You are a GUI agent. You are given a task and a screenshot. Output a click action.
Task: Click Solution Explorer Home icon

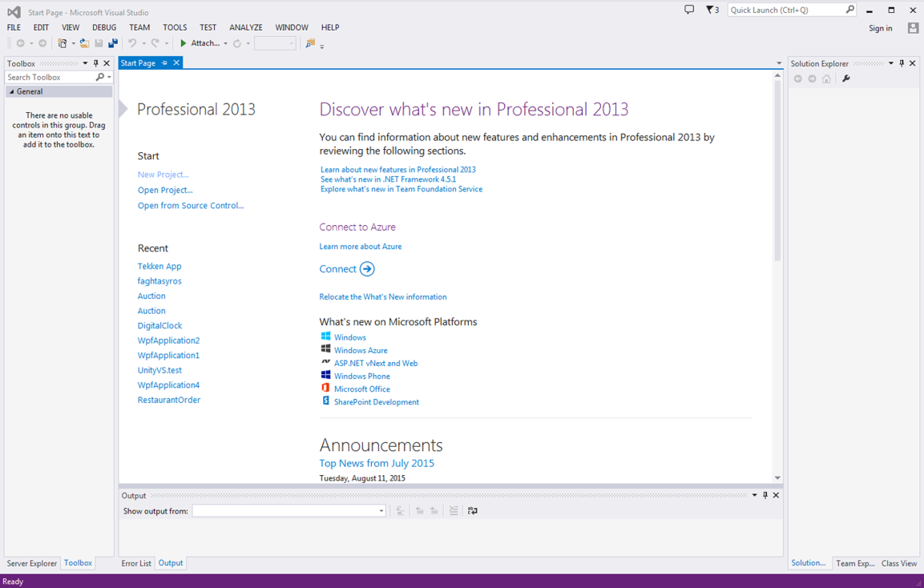click(826, 79)
